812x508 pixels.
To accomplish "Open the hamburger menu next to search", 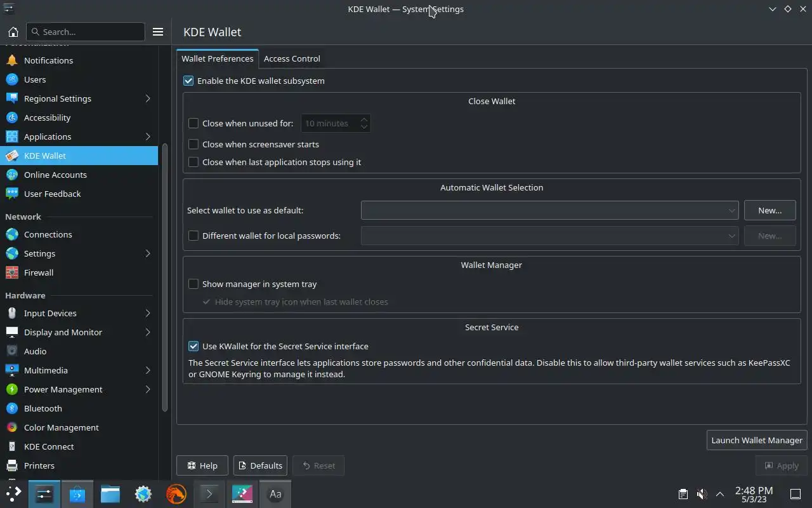I will 158,32.
